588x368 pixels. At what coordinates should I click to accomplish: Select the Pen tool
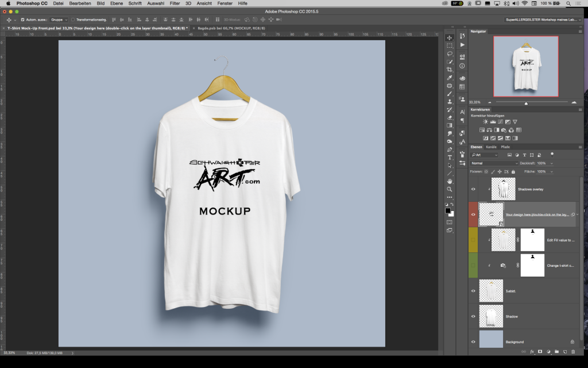tap(450, 149)
